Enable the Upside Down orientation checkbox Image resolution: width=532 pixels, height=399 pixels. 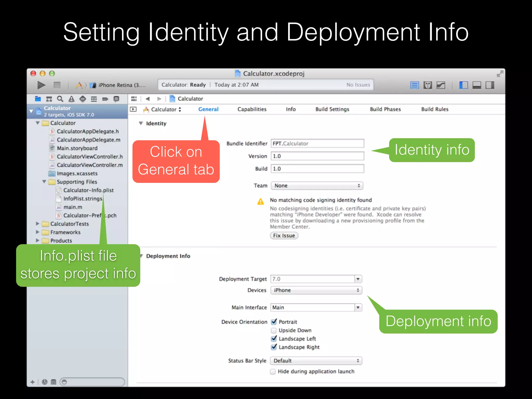tap(274, 330)
